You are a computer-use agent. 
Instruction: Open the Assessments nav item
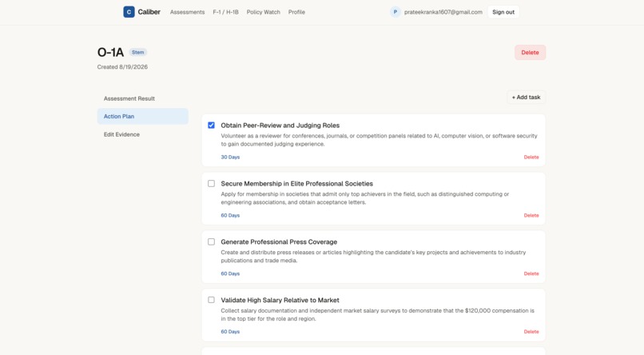click(187, 12)
